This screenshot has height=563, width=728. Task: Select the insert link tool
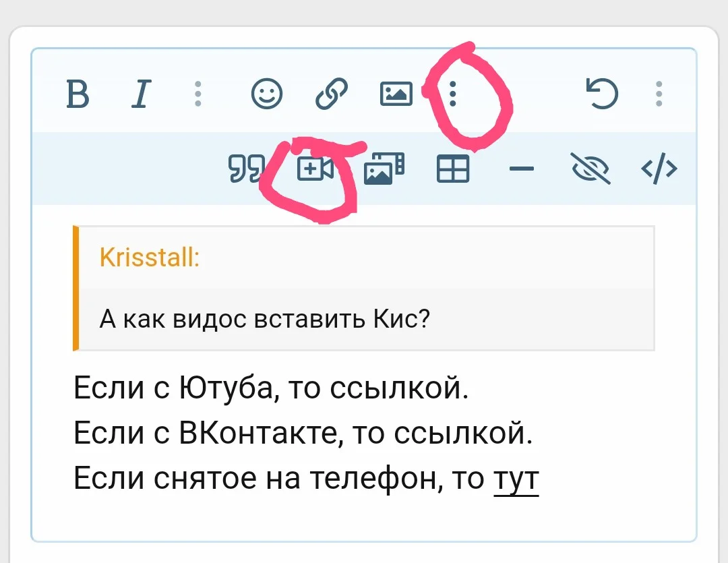(331, 94)
